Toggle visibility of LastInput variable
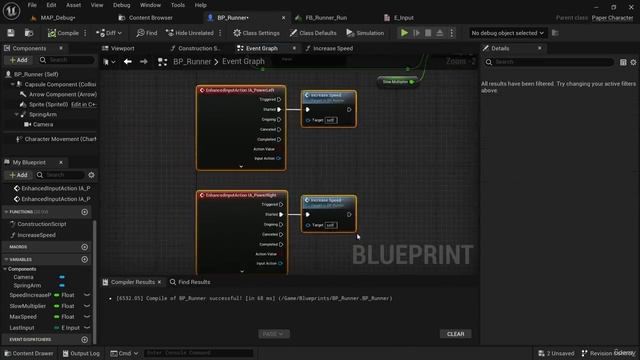Viewport: 640px width, 360px height. (x=87, y=327)
